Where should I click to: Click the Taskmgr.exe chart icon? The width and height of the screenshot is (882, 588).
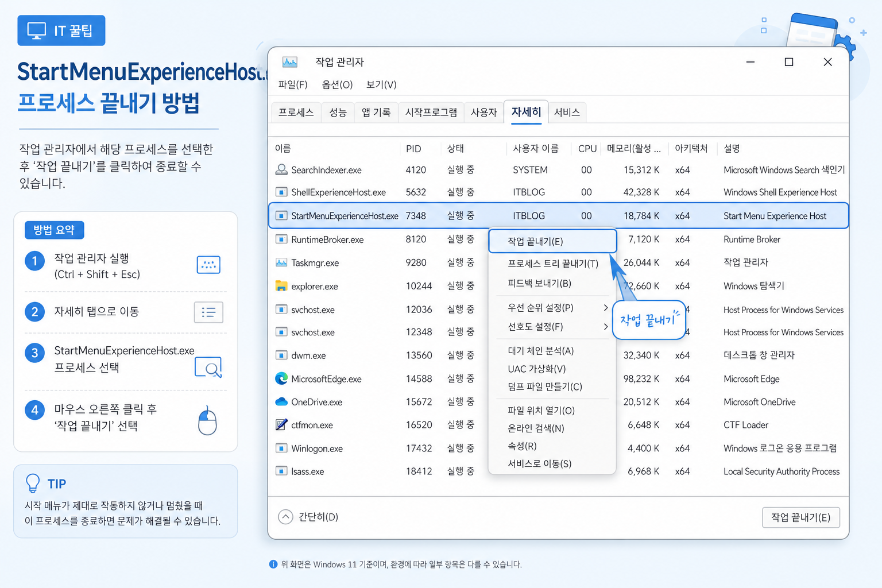(x=281, y=262)
